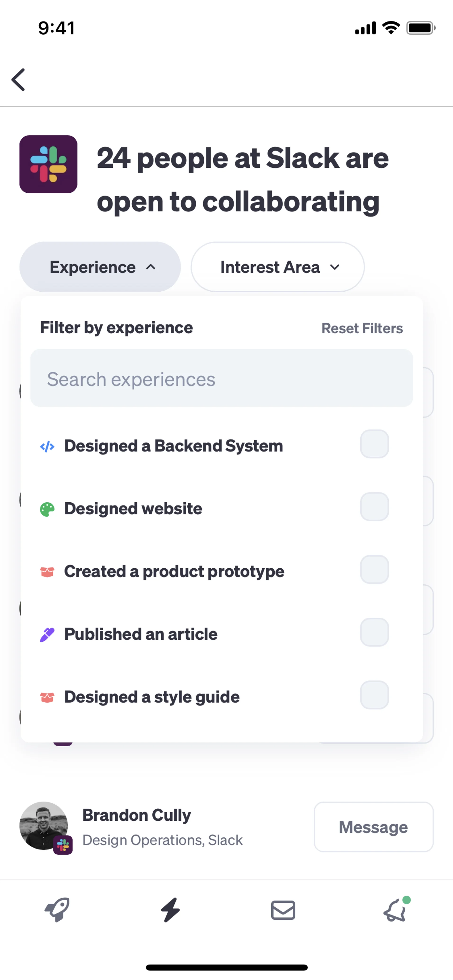Open the rocket tab in bottom bar
Screen dimensions: 453x980
point(57,910)
